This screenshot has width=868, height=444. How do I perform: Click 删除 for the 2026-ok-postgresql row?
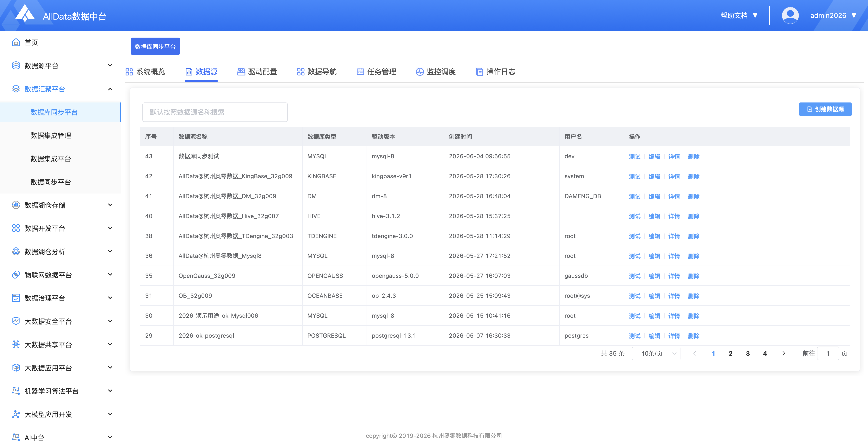tap(693, 336)
